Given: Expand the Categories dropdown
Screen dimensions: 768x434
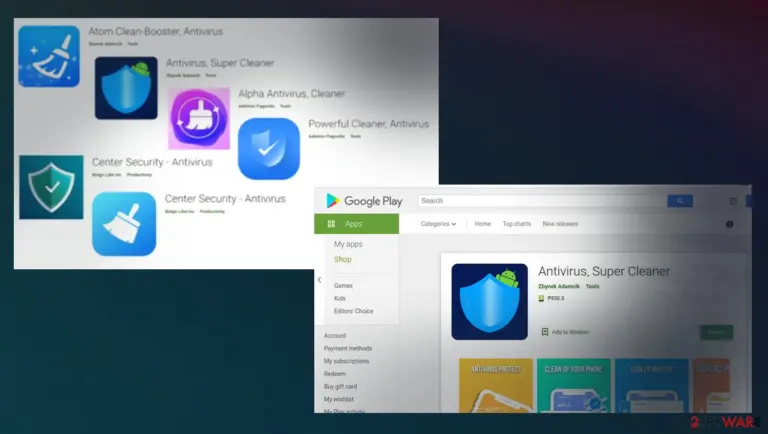Looking at the screenshot, I should (x=438, y=224).
